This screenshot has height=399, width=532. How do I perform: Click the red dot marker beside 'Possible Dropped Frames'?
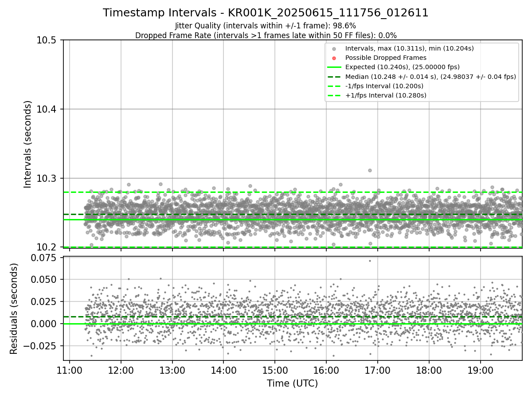coord(334,58)
